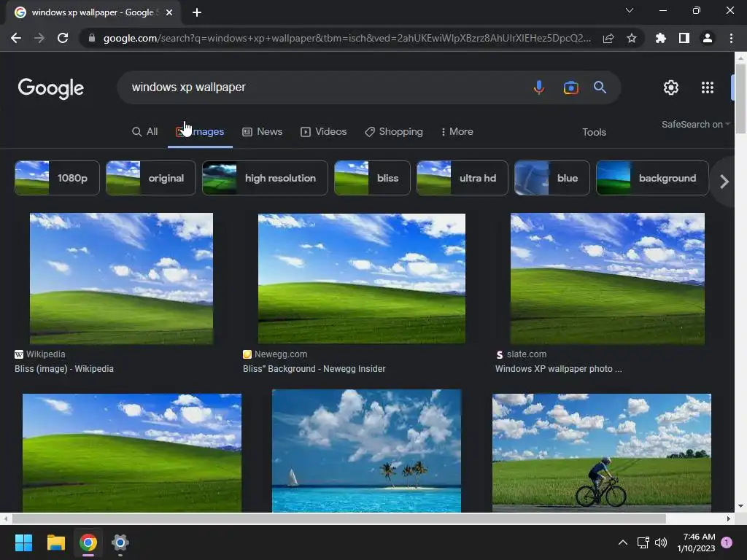The image size is (747, 560).
Task: Filter results by the original chip
Action: pyautogui.click(x=150, y=178)
